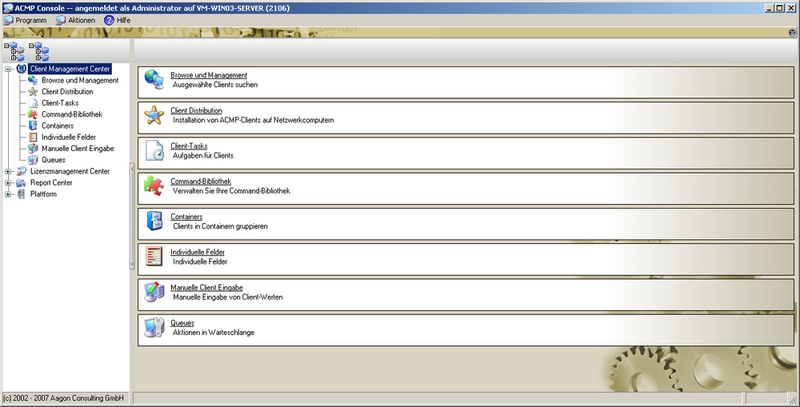Select Containers tree entry

[x=58, y=125]
